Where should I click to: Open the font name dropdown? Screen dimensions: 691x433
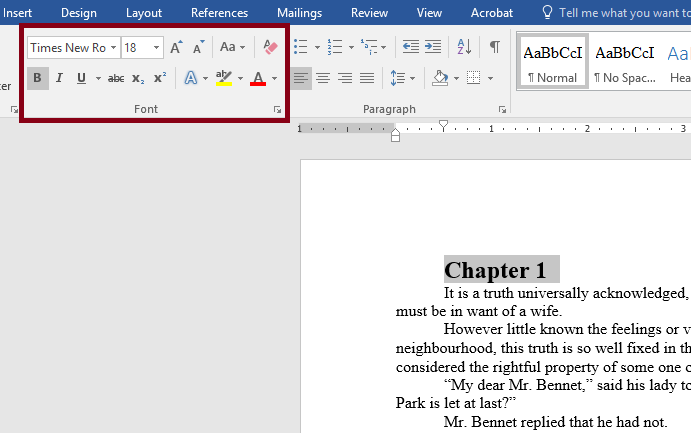click(x=113, y=48)
